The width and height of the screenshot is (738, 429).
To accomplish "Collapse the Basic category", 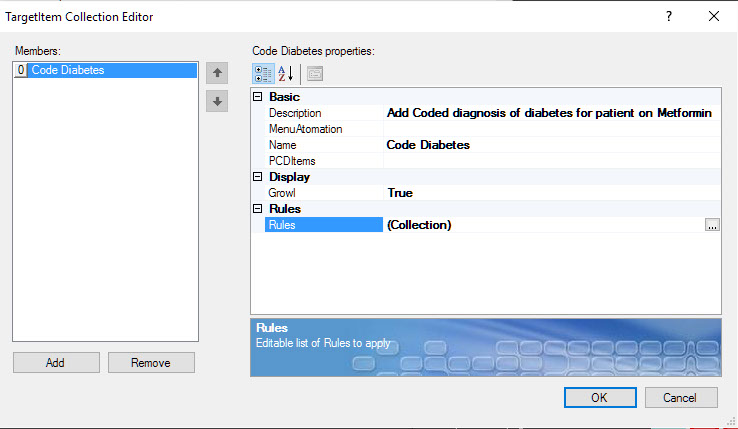I will tap(258, 97).
